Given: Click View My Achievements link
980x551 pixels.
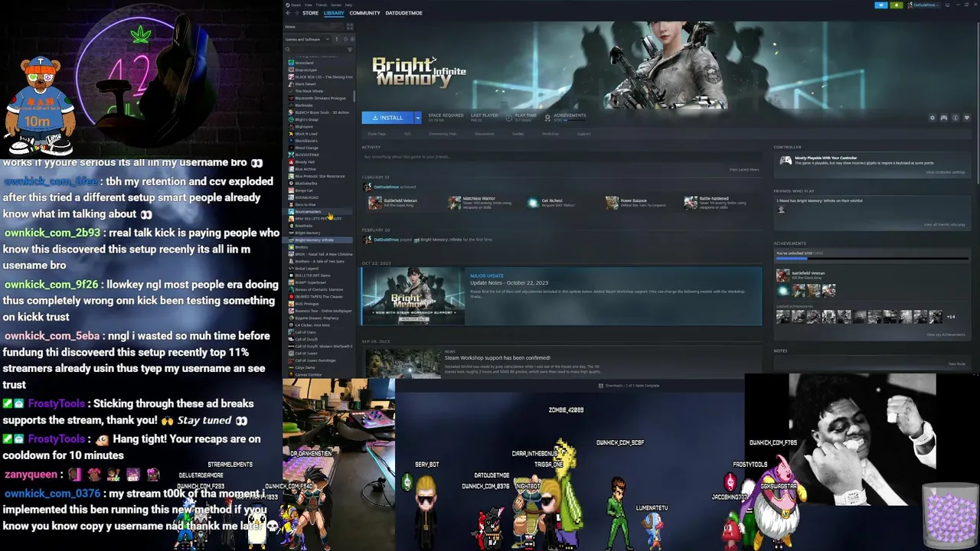Looking at the screenshot, I should [x=946, y=334].
